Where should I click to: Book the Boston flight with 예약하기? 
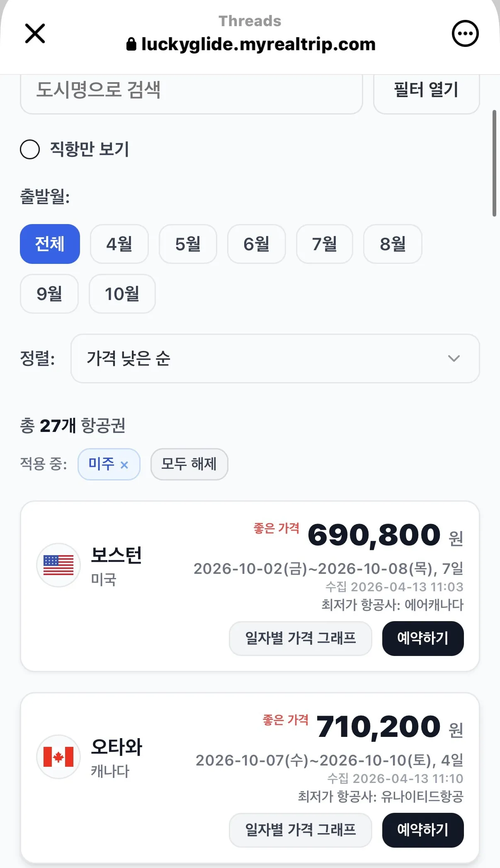point(422,638)
